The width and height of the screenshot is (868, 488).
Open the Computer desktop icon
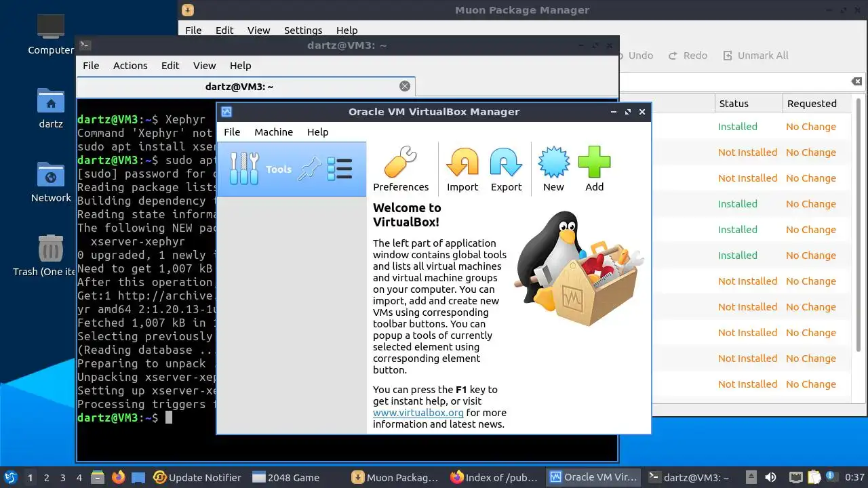(51, 35)
